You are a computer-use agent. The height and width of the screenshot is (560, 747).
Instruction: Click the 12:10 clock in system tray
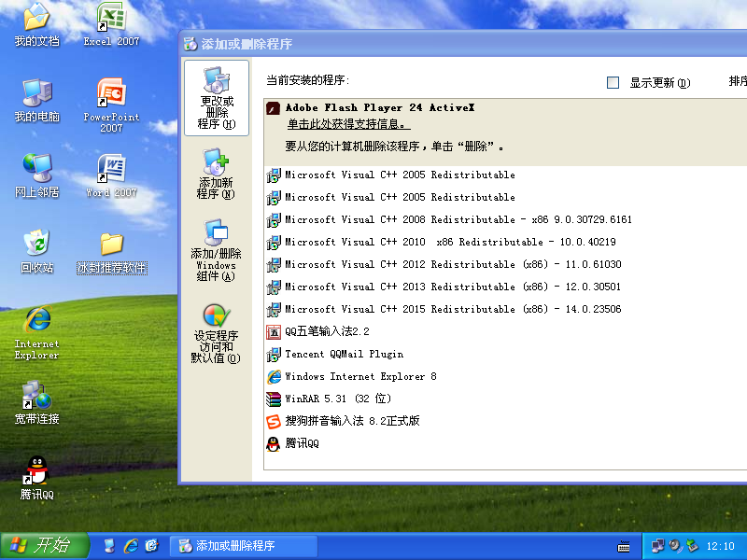[720, 546]
